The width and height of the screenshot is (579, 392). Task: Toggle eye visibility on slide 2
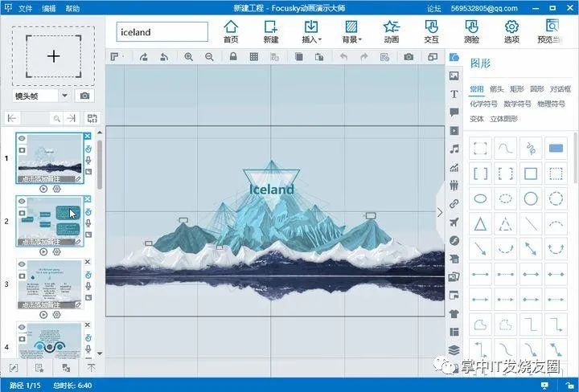pyautogui.click(x=22, y=201)
